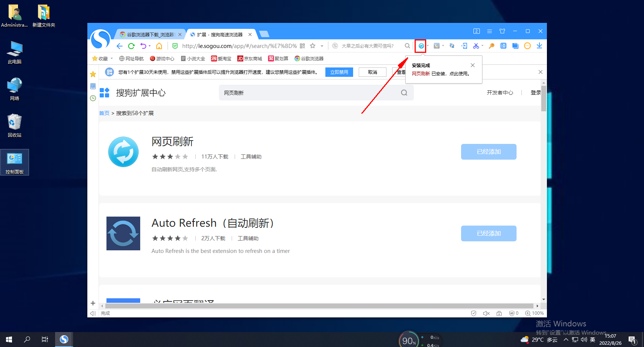
Task: Expand dropdown next to 网页刷新 extension icon
Action: pos(428,46)
